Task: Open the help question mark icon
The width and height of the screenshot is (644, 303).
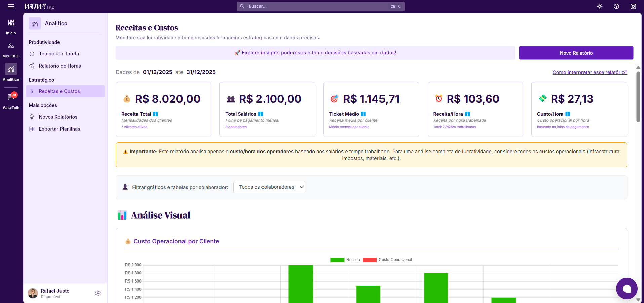Action: pos(616,6)
